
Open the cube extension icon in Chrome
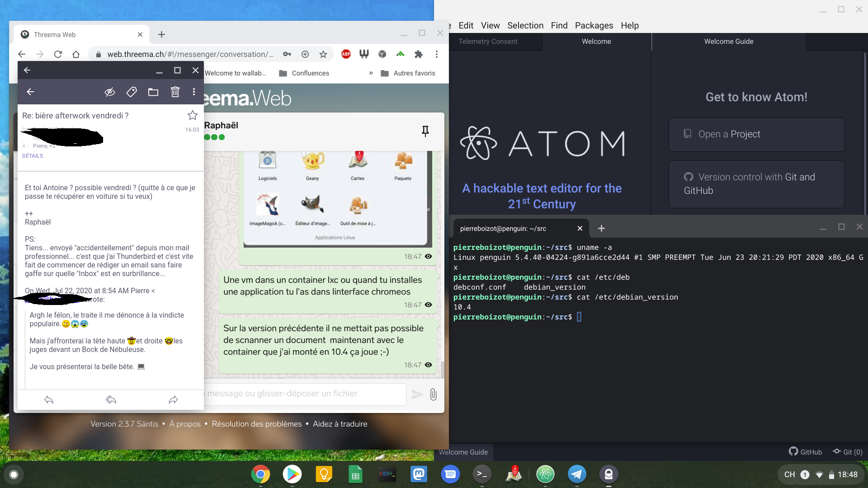(x=382, y=54)
